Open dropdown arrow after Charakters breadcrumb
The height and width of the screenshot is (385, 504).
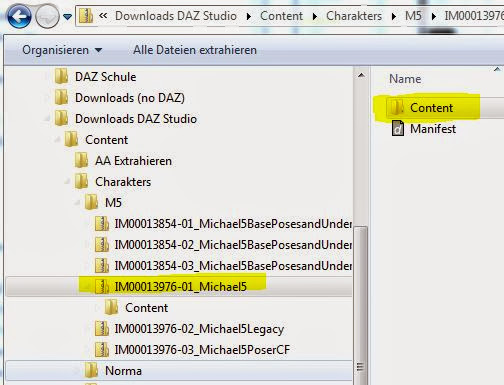394,16
